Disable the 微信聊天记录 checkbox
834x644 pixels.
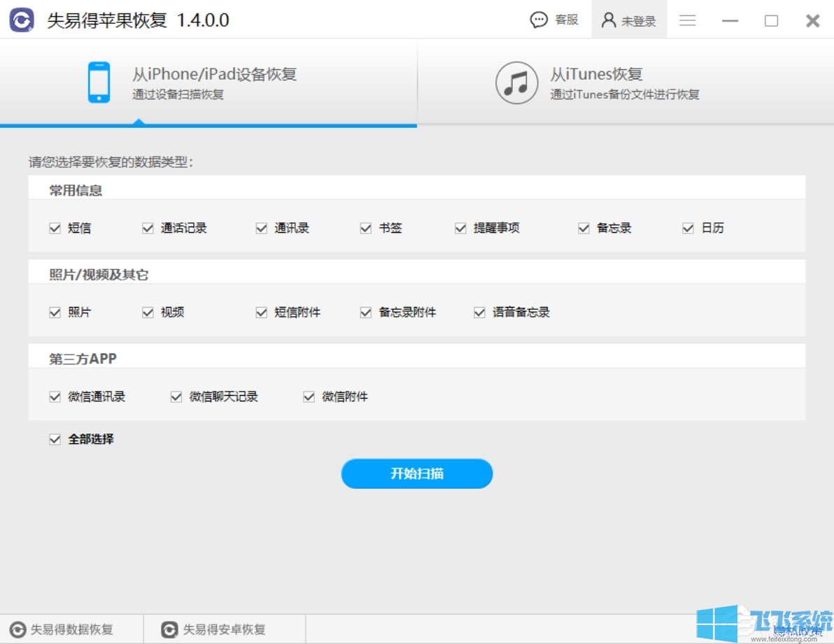(x=176, y=396)
